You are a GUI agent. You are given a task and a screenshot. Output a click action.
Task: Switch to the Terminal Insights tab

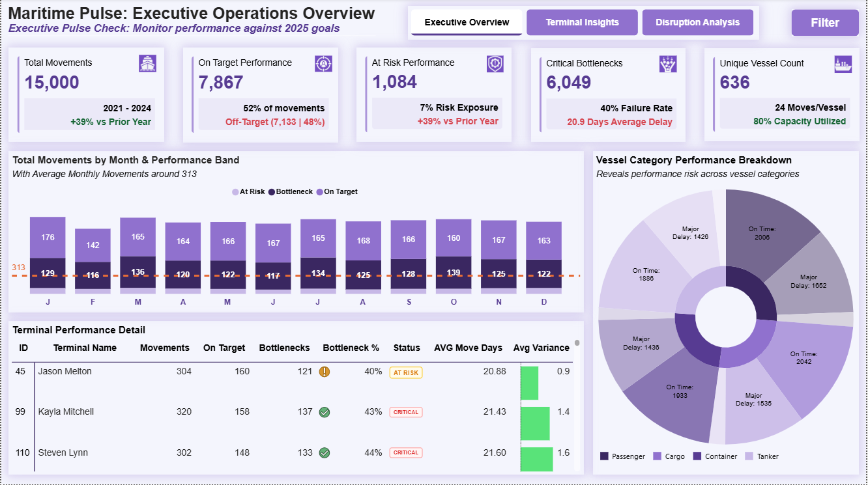coord(582,22)
